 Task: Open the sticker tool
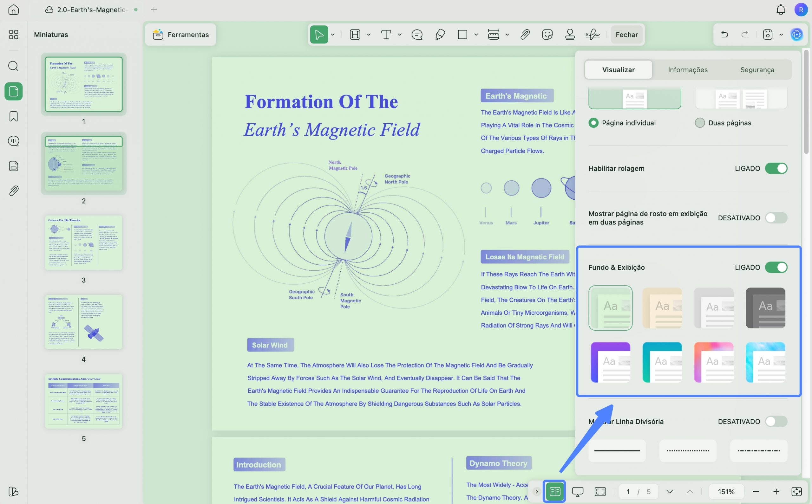coord(547,34)
